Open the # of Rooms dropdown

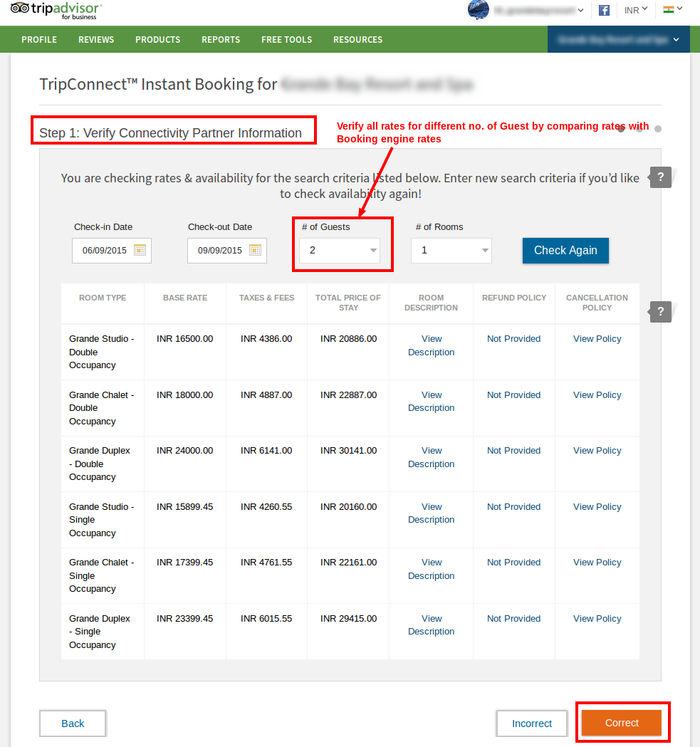451,251
